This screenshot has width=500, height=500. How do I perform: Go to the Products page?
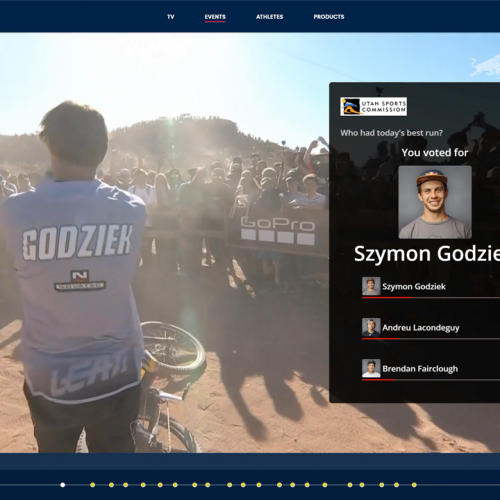pos(329,17)
